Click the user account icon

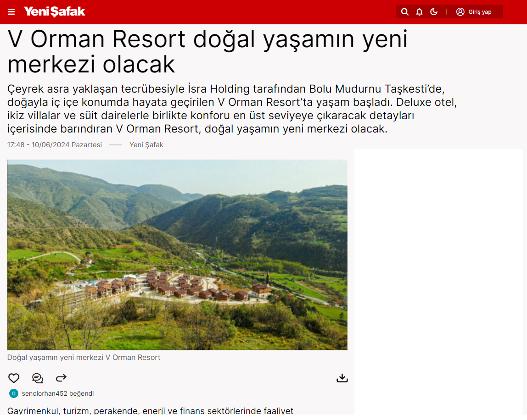point(460,12)
